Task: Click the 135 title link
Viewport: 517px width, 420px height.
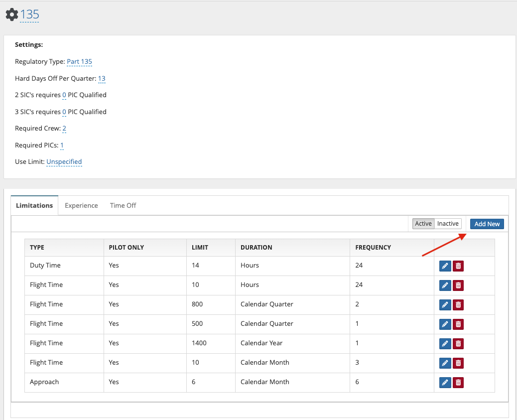Action: click(x=29, y=14)
